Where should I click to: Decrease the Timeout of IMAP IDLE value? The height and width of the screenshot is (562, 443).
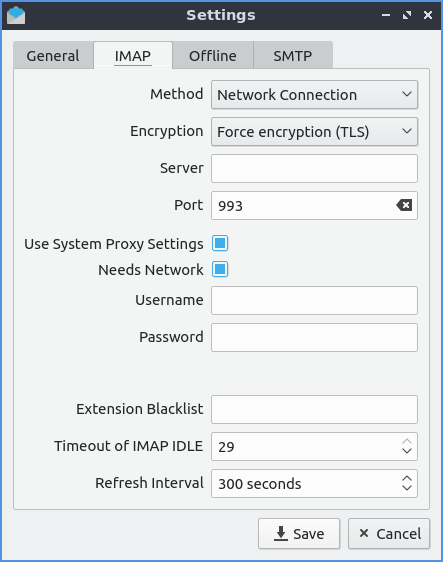(407, 451)
